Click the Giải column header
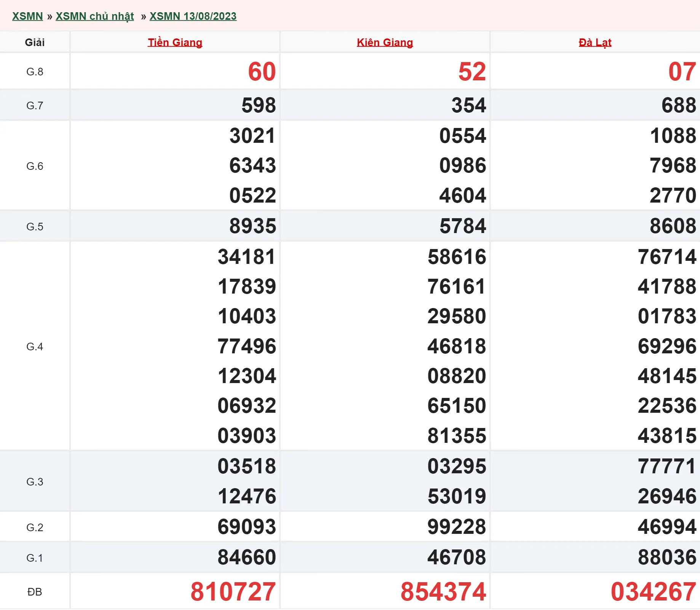 coord(35,42)
